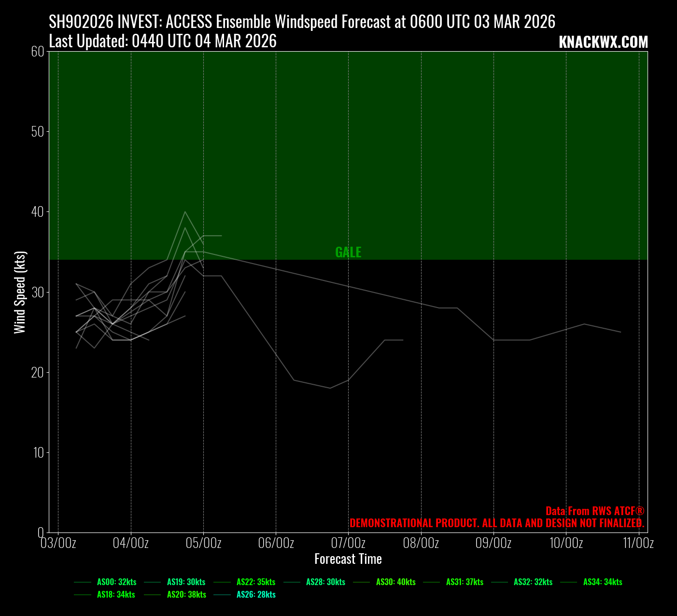Click the 08/00z forecast time tick
Screen dimensions: 677x616
[421, 543]
